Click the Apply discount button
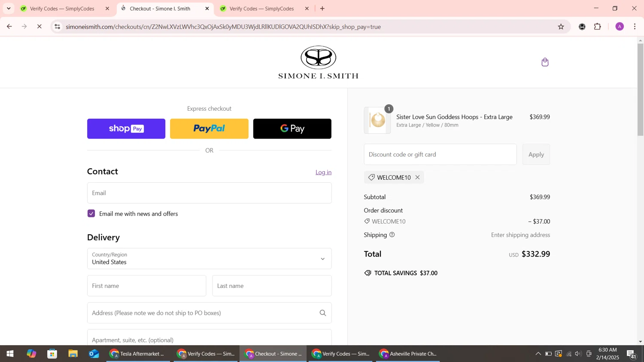The width and height of the screenshot is (644, 362). pyautogui.click(x=536, y=154)
